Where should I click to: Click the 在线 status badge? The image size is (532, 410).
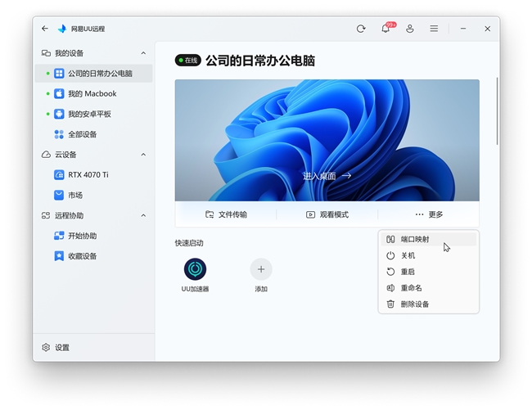[188, 60]
